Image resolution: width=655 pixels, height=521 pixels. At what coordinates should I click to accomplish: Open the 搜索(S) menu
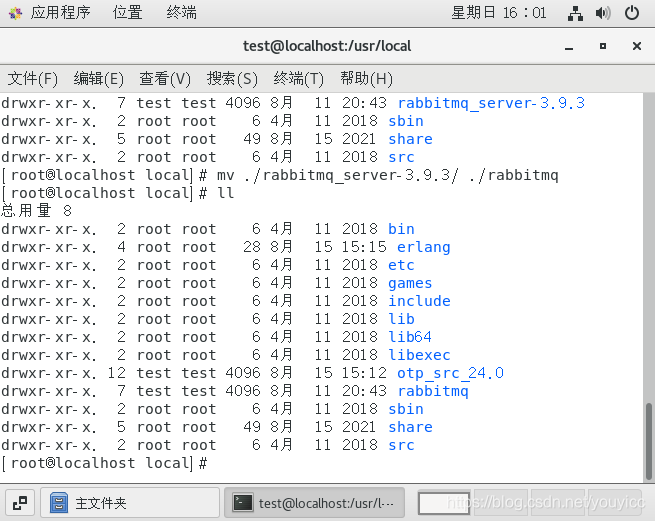point(232,79)
